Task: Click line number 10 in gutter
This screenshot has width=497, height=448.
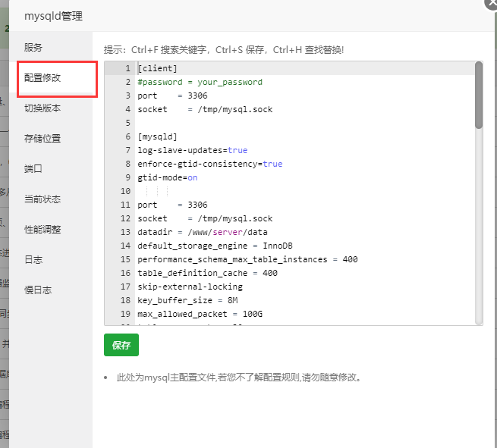Action: tap(125, 191)
